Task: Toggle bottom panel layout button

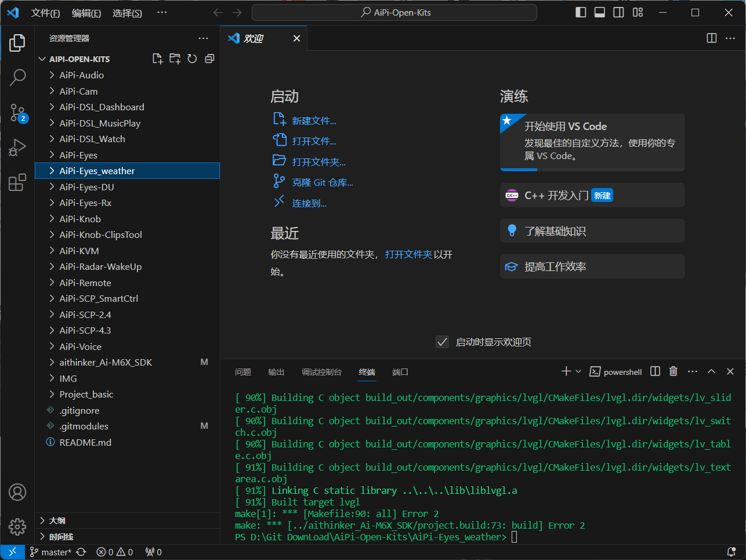Action: (600, 13)
